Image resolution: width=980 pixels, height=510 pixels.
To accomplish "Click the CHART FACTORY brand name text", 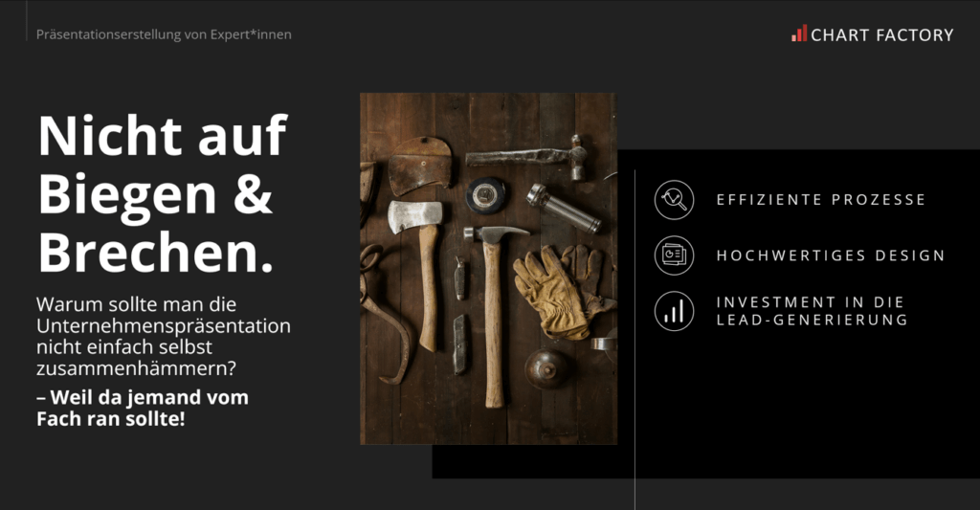I will (x=881, y=35).
